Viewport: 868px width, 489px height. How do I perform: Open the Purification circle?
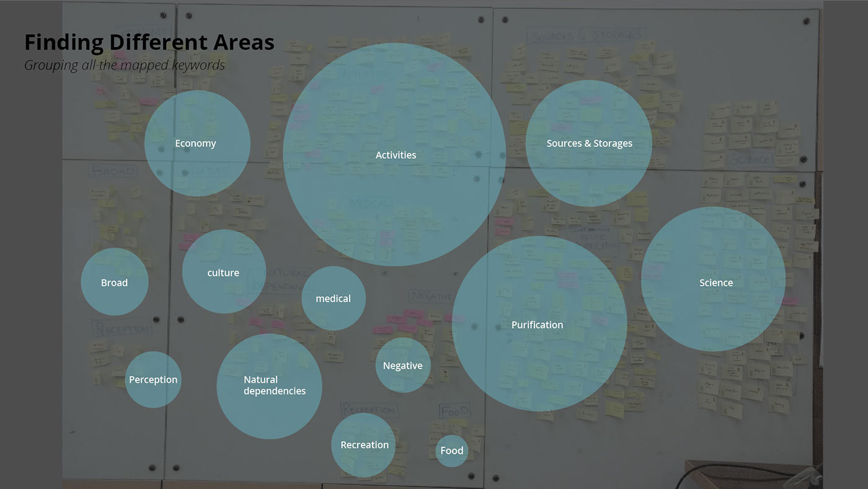(539, 323)
